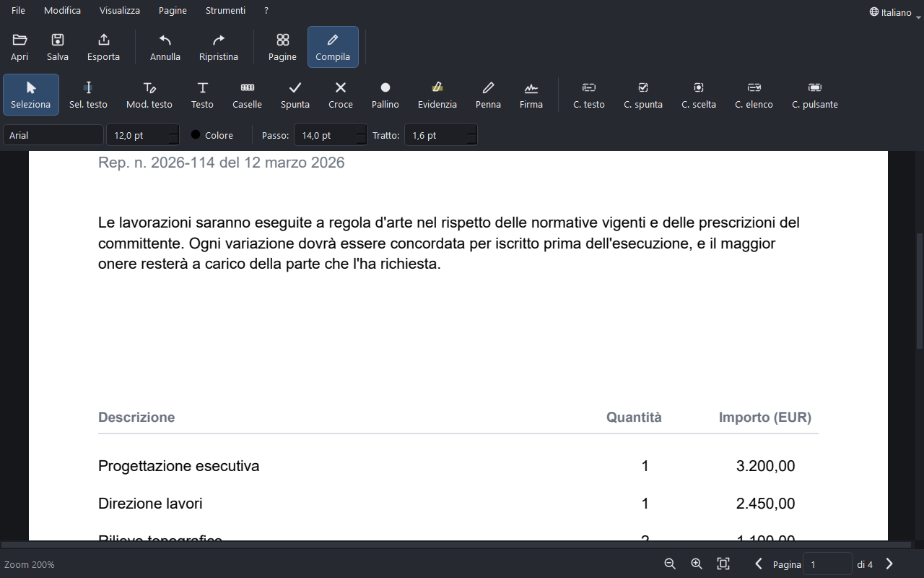Choose the Caselle tool
The image size is (924, 578).
coord(247,95)
